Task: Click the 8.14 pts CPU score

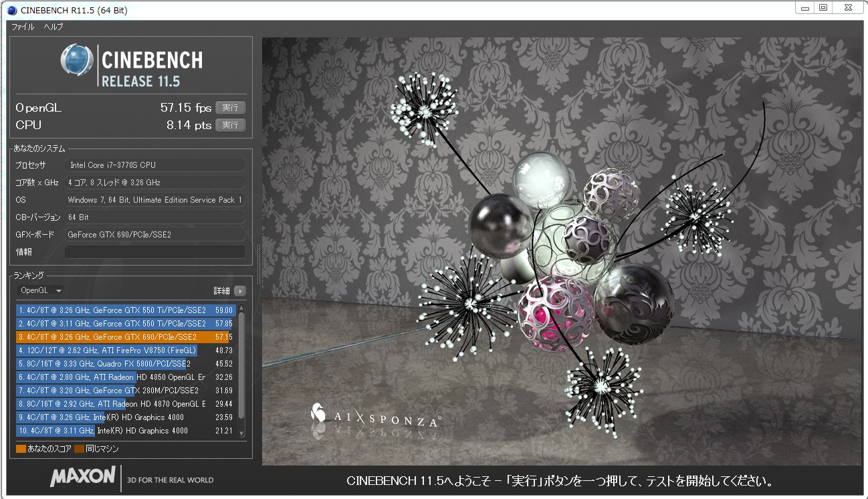Action: 189,125
